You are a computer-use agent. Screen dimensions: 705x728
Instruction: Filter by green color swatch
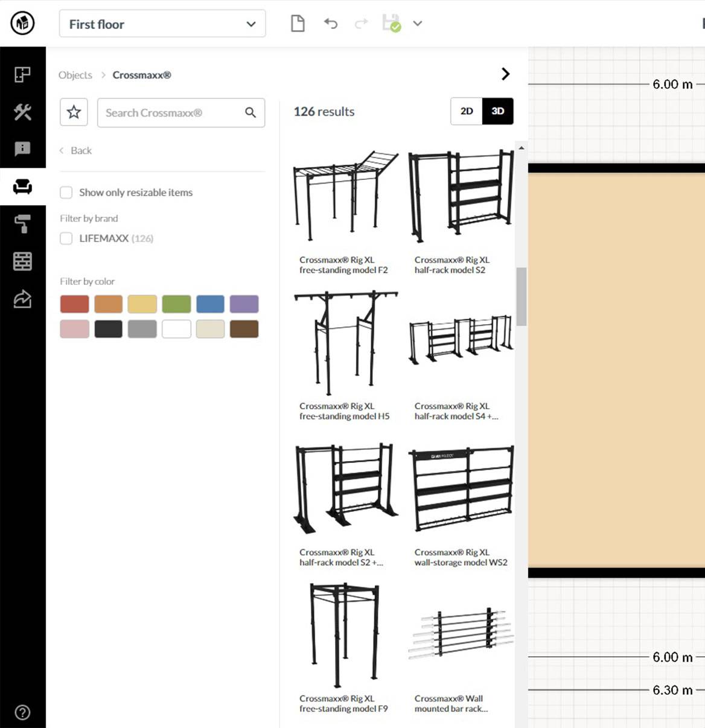[x=176, y=304]
